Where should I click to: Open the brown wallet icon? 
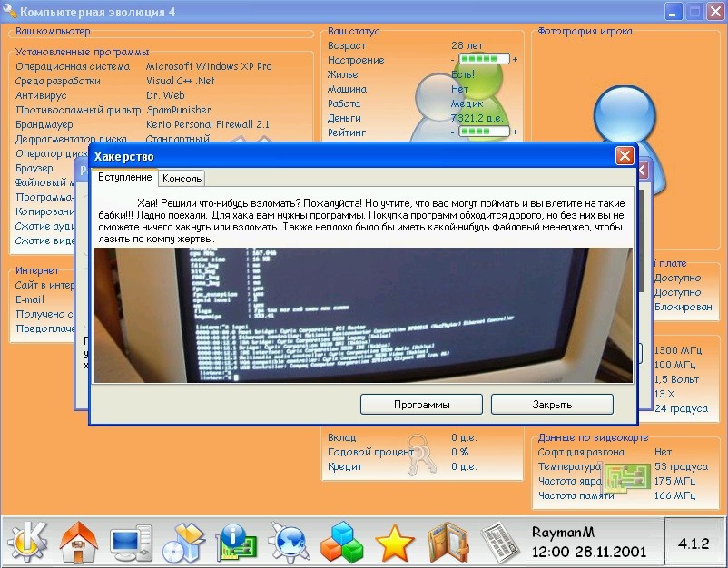pyautogui.click(x=448, y=543)
